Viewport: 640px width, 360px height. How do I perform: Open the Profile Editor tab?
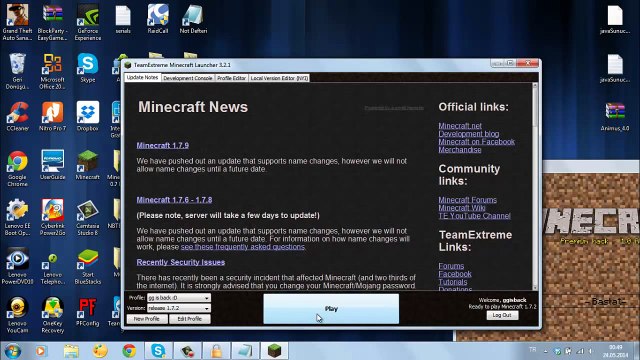click(231, 78)
